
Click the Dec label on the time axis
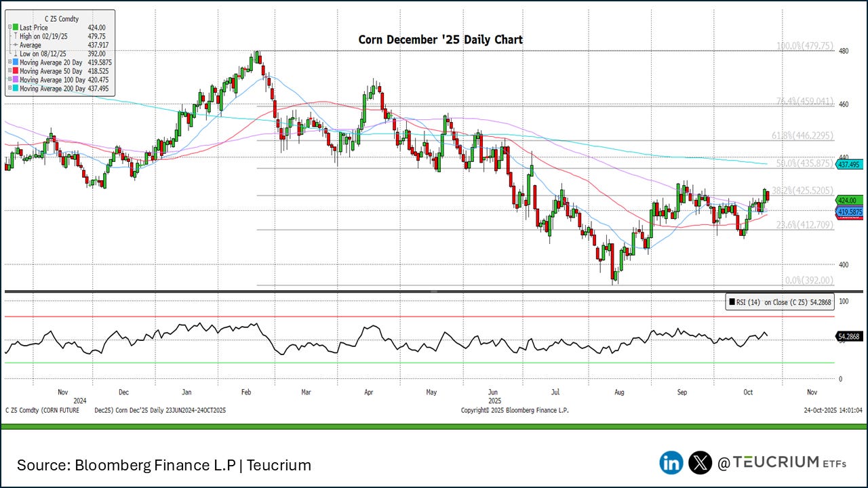(124, 392)
